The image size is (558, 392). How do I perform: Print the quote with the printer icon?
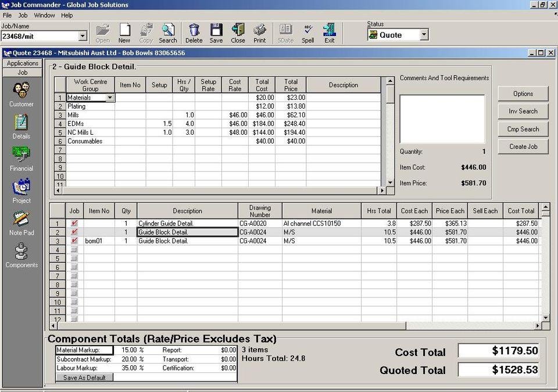coord(260,33)
